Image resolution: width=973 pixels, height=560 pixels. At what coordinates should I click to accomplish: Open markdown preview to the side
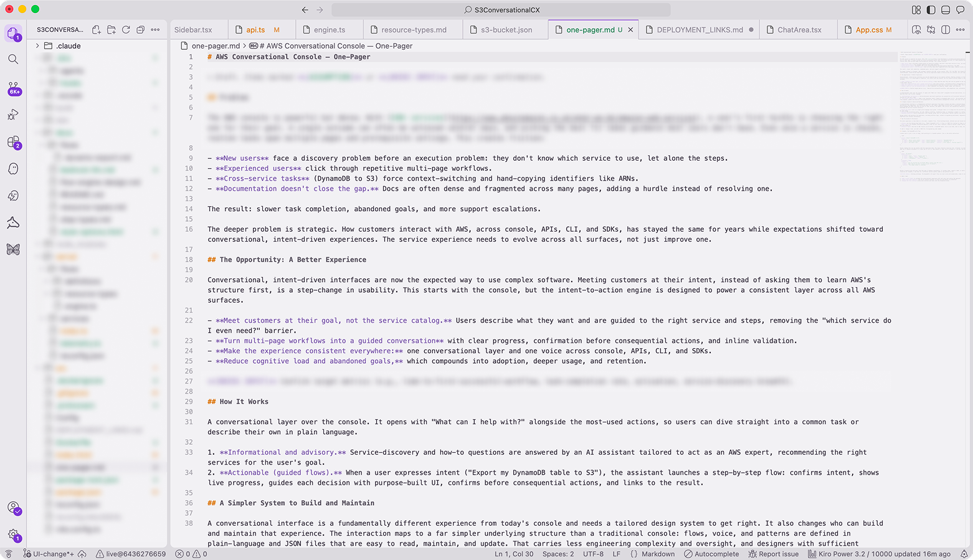[x=916, y=29]
